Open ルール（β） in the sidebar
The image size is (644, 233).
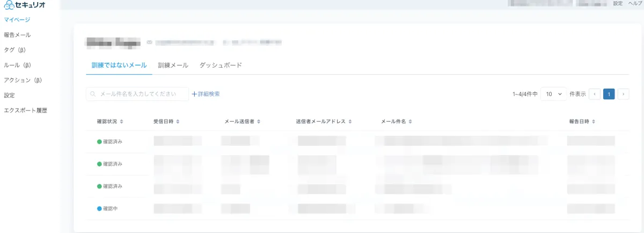tap(17, 65)
